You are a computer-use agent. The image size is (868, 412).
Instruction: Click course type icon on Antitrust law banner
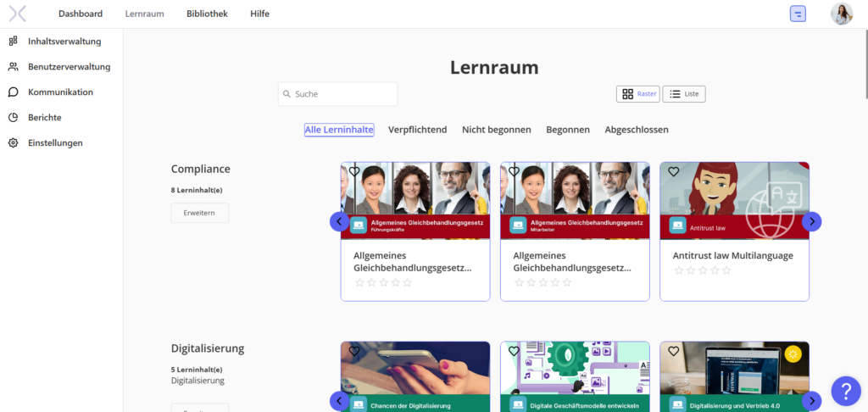677,225
